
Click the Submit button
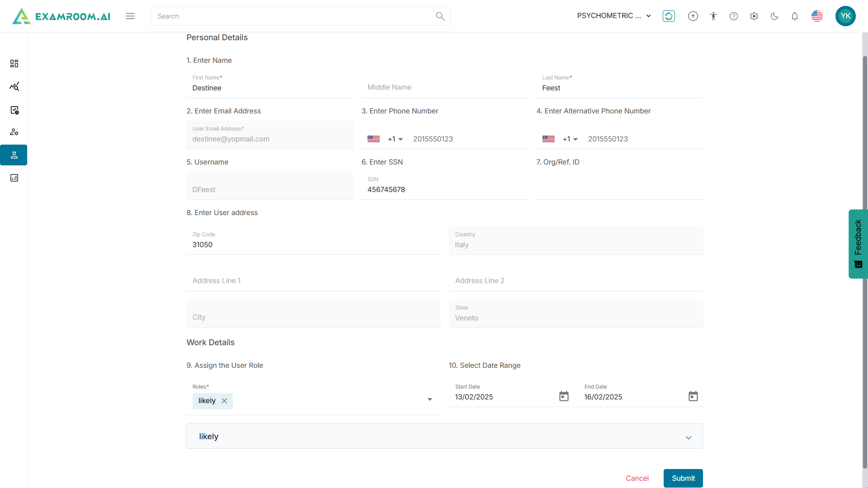[x=683, y=478]
